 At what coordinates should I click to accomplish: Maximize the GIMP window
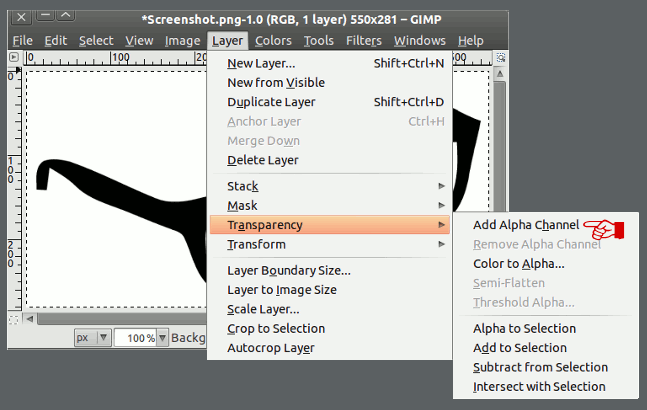pyautogui.click(x=66, y=16)
